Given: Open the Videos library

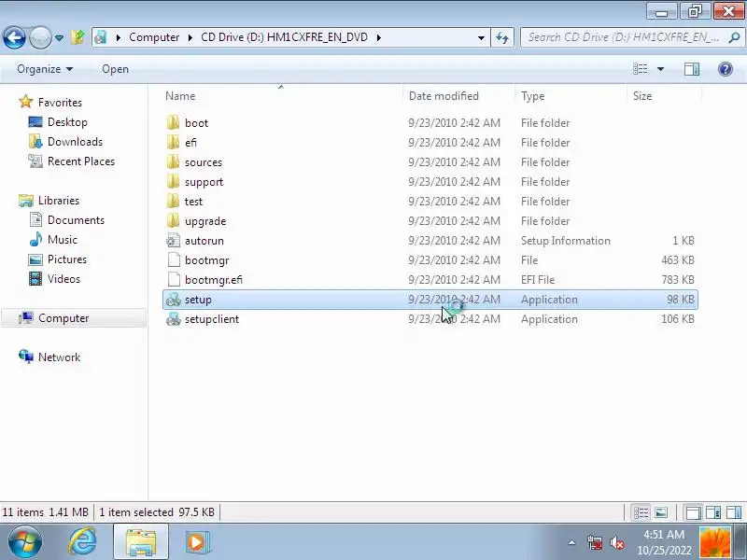Looking at the screenshot, I should pos(63,278).
